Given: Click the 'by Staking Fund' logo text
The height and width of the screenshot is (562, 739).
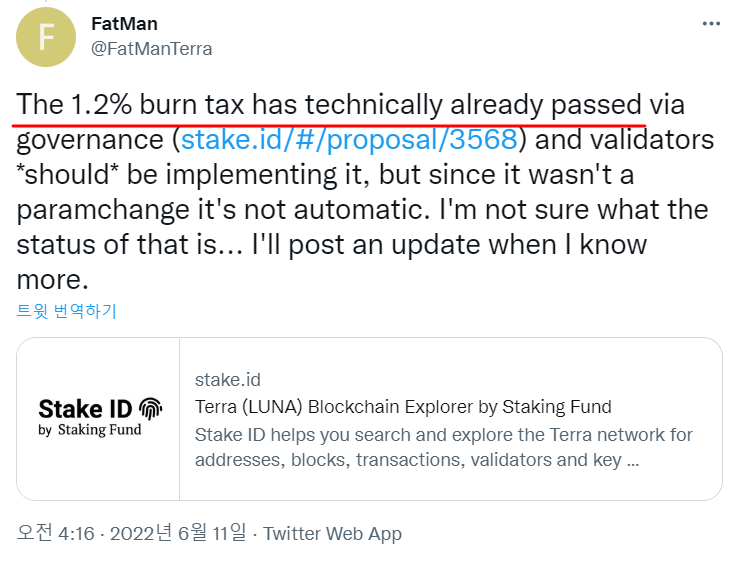Looking at the screenshot, I should [x=90, y=430].
